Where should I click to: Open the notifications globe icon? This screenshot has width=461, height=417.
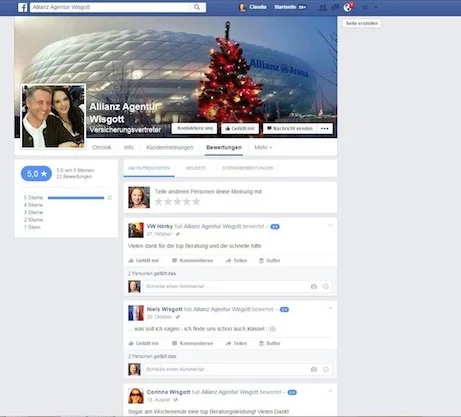coord(348,7)
